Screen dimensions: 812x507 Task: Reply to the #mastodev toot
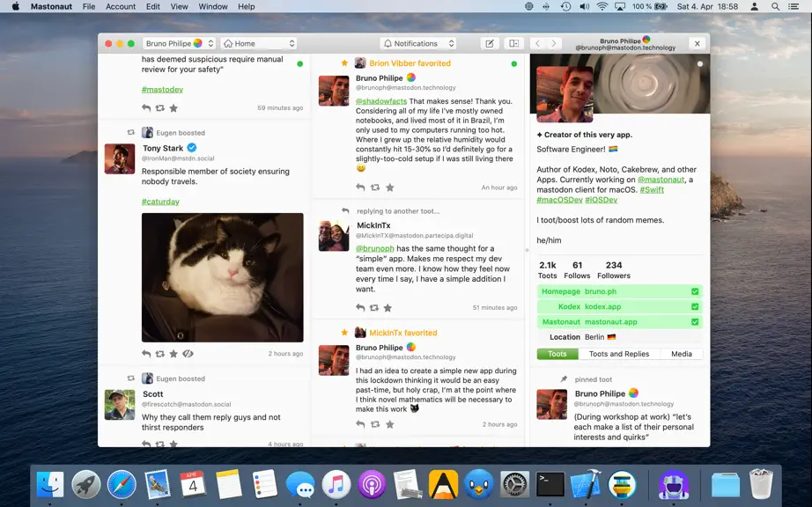tap(146, 108)
